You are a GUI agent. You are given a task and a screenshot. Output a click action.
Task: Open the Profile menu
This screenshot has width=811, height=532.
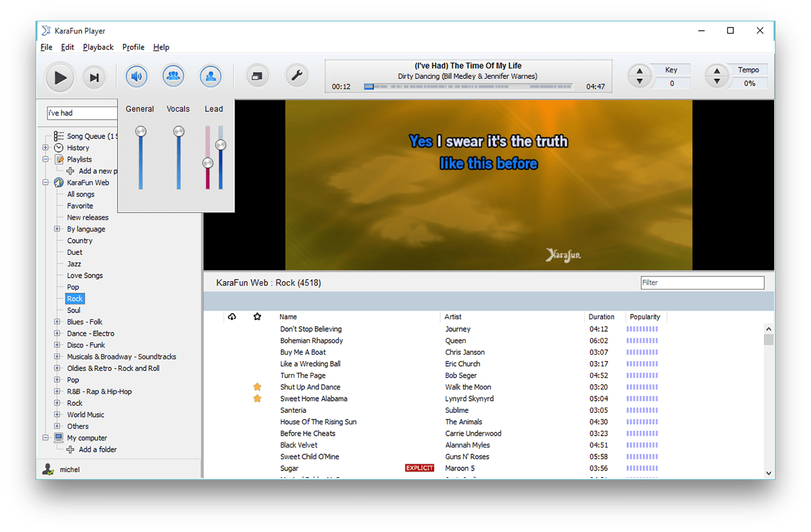pyautogui.click(x=133, y=47)
